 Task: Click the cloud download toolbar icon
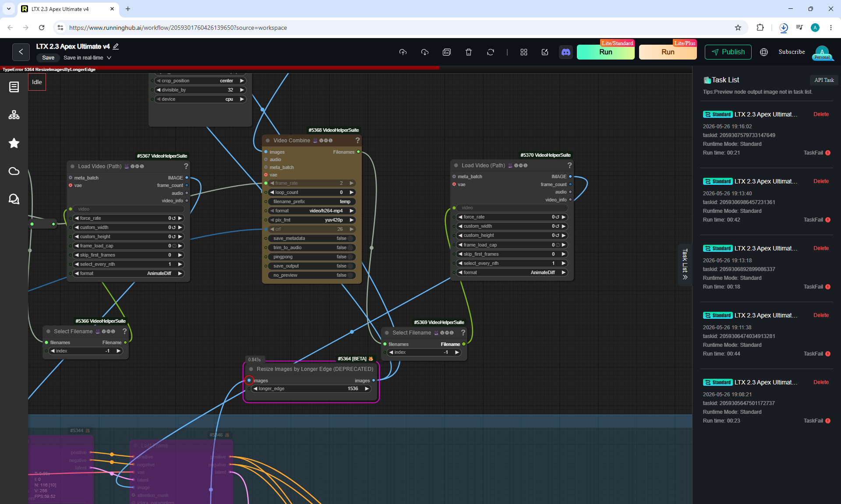[x=425, y=52]
